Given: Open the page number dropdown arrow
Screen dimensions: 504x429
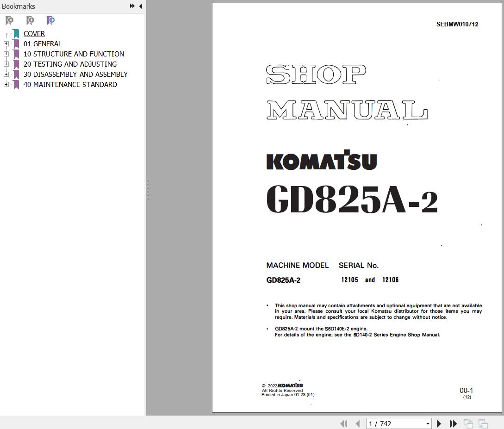Looking at the screenshot, I should 428,423.
